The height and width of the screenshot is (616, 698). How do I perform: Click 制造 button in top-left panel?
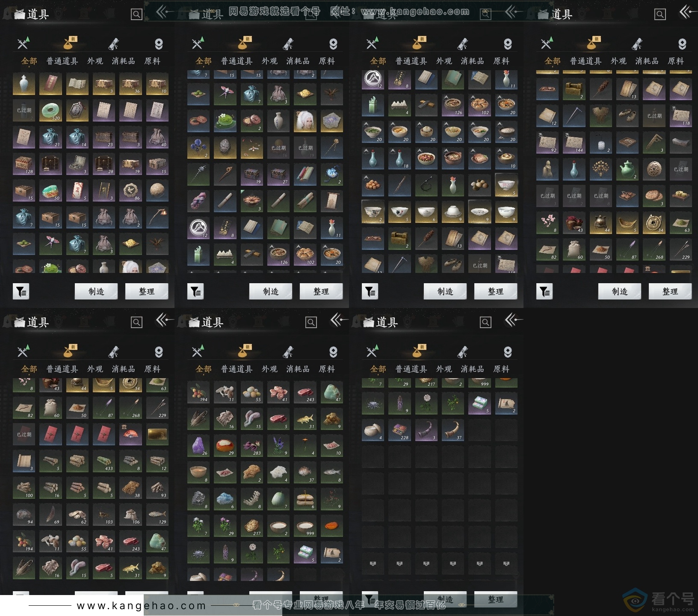click(96, 291)
